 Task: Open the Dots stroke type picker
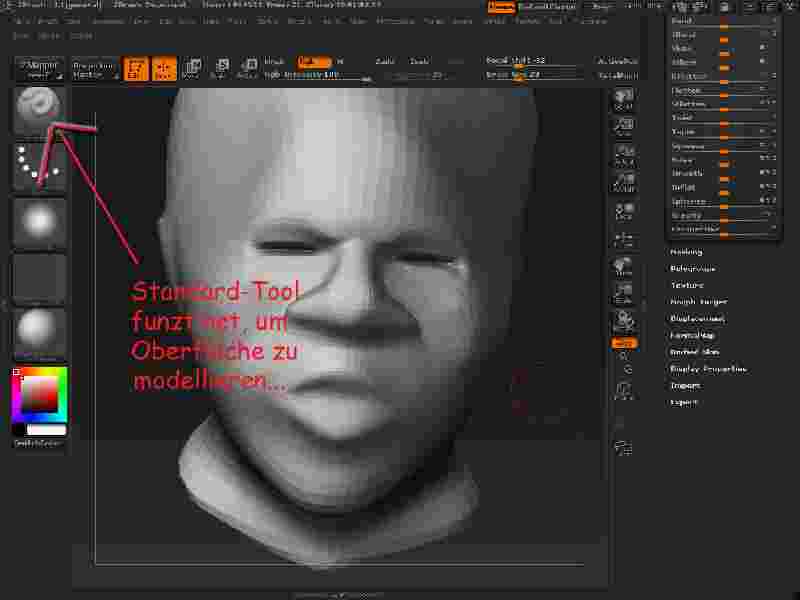(x=39, y=166)
